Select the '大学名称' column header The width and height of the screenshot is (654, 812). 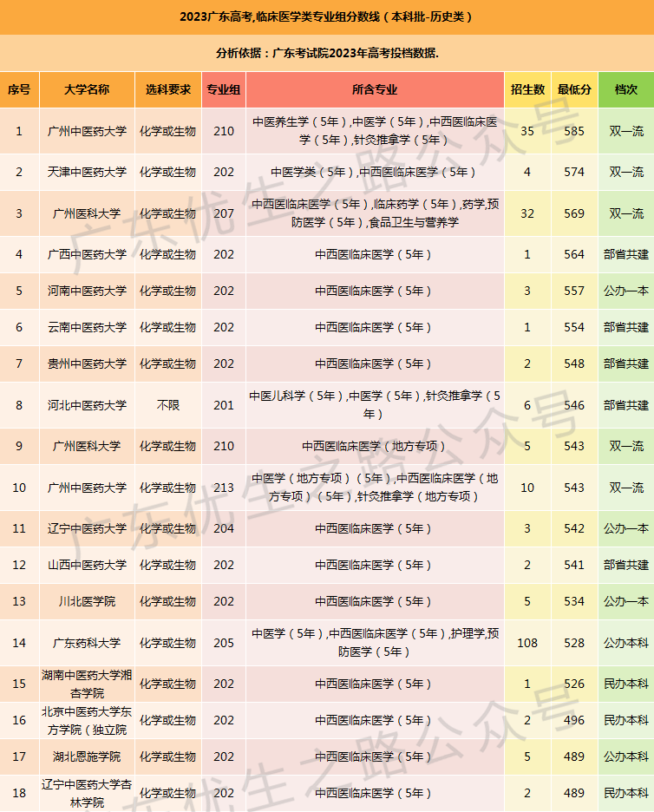87,89
